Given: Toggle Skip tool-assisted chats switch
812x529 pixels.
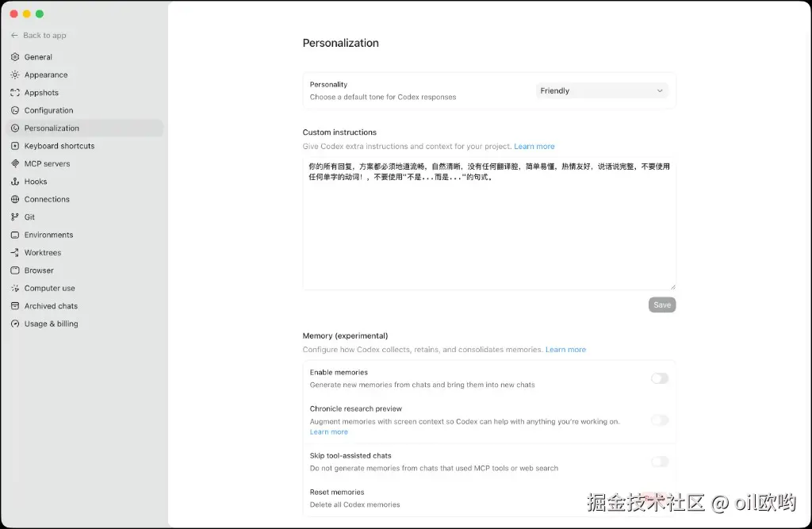Looking at the screenshot, I should [x=660, y=462].
